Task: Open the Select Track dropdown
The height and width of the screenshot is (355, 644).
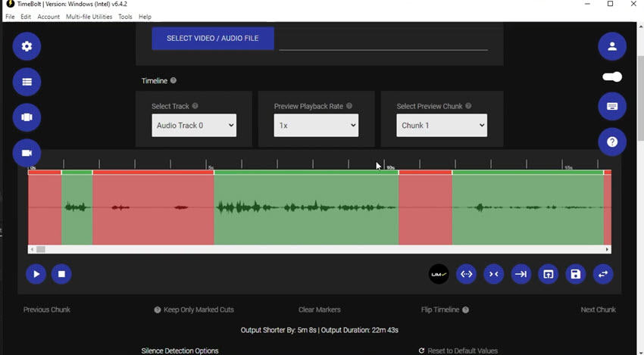Action: (x=194, y=125)
